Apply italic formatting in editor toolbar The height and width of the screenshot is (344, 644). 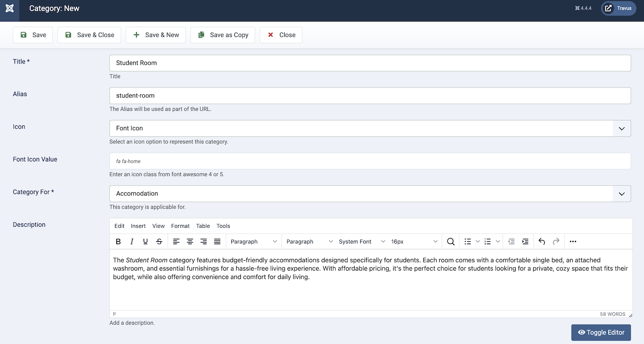[132, 242]
